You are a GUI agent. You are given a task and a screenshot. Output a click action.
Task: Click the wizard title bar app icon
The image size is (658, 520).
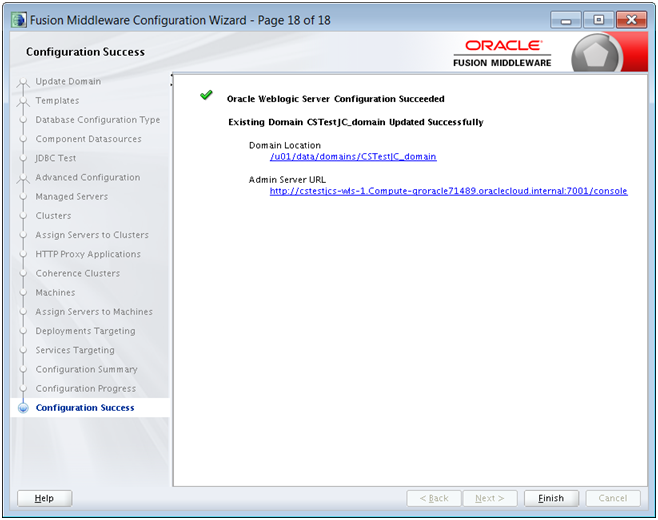[x=19, y=20]
